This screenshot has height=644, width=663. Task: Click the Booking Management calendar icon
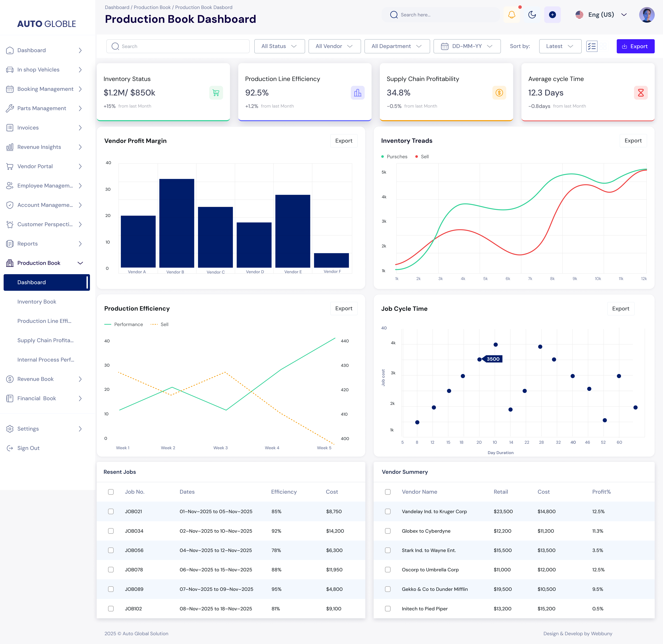click(x=10, y=89)
